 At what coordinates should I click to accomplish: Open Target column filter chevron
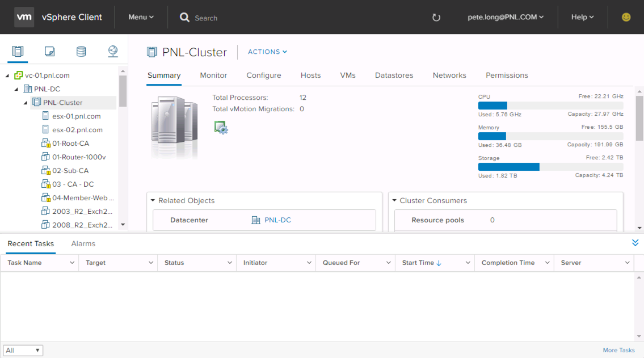click(x=151, y=263)
